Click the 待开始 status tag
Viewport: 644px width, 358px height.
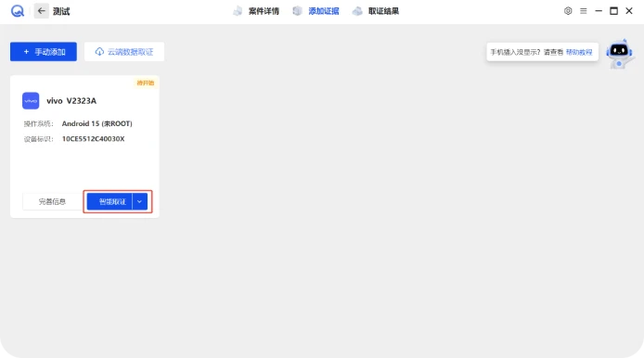[x=146, y=83]
